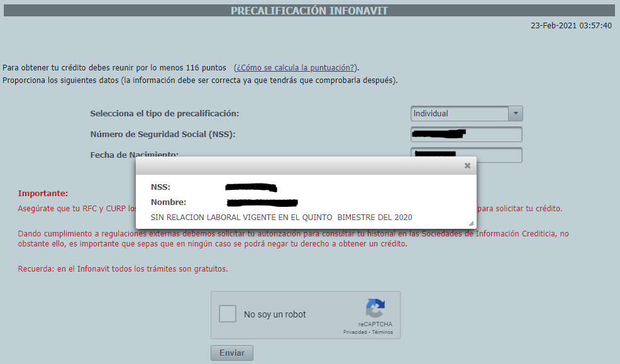
Task: Click the Importante: heading
Action: click(x=43, y=193)
